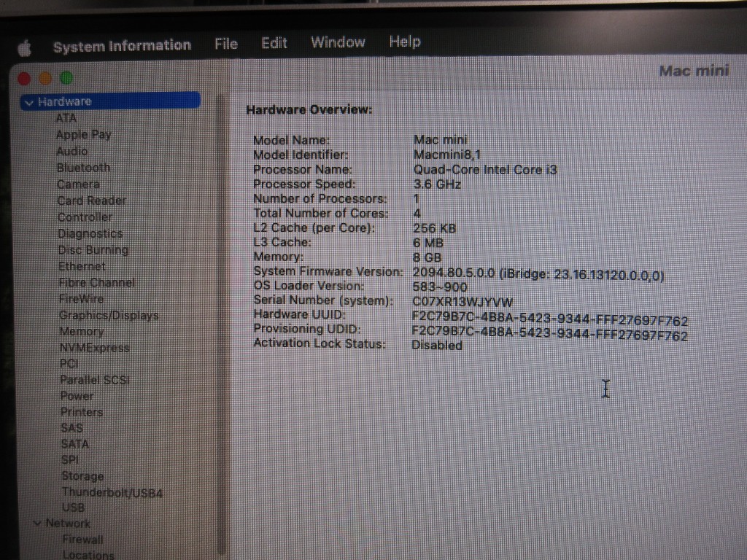Open the Edit menu
This screenshot has width=747, height=560.
tap(274, 43)
